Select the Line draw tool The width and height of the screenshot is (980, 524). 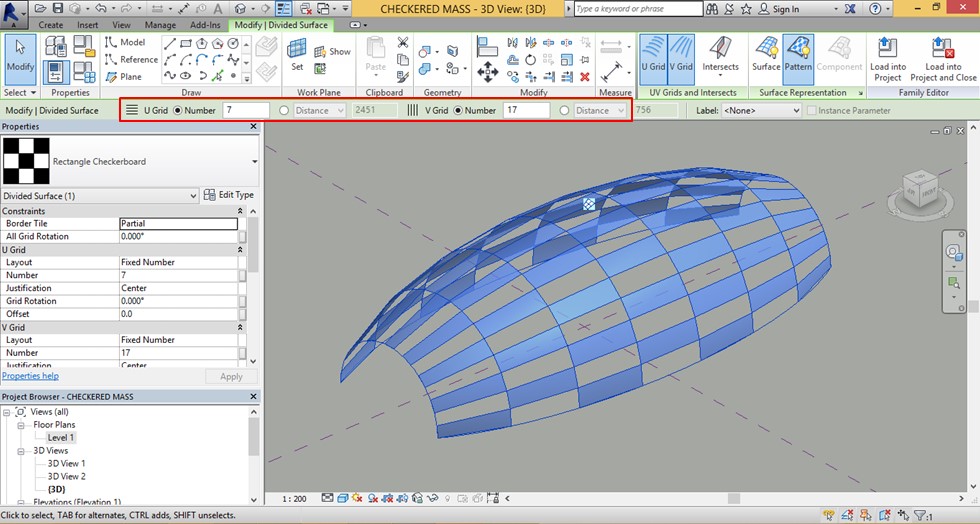click(x=169, y=43)
